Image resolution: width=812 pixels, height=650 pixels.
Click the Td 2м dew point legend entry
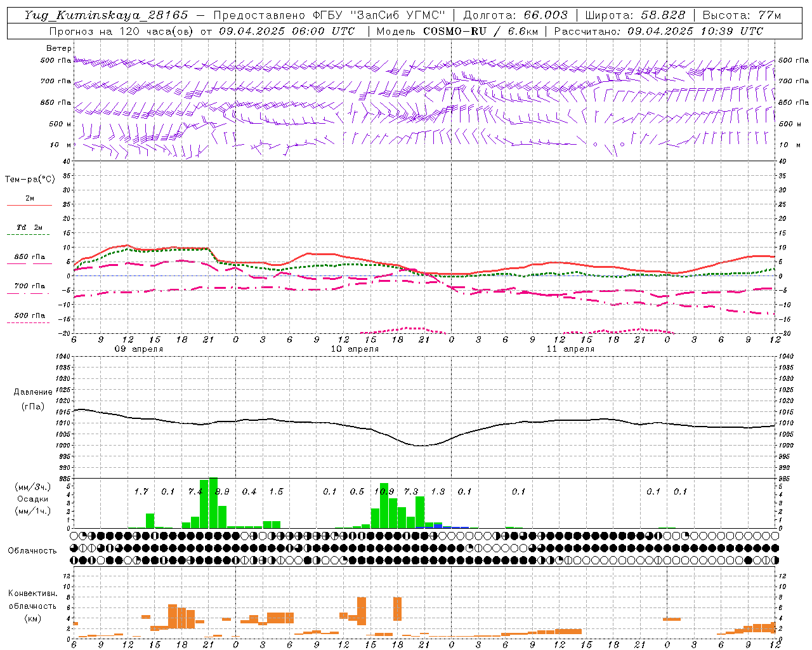[x=30, y=227]
